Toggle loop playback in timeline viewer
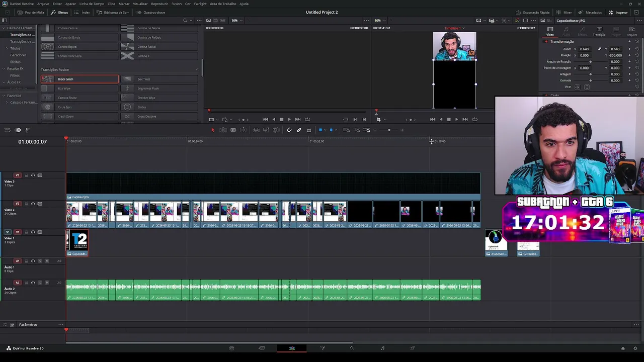Screen dimensions: 644x362 click(x=474, y=119)
